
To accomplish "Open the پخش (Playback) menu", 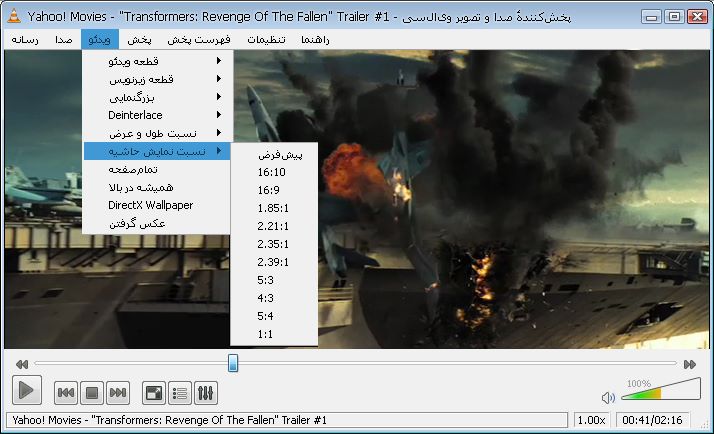I will click(139, 40).
